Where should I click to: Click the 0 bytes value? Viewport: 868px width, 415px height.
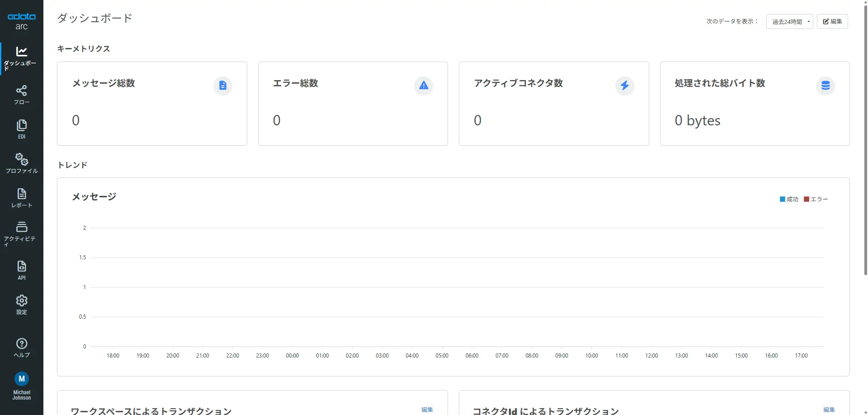click(x=698, y=121)
